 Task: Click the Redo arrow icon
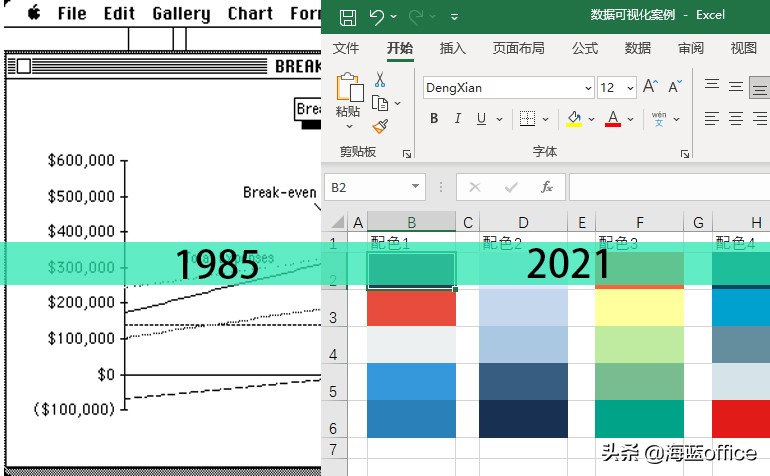tap(416, 17)
